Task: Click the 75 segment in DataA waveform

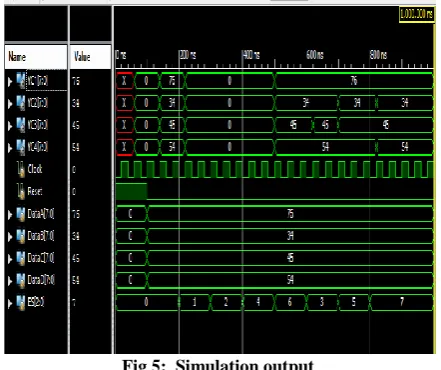Action: point(291,214)
